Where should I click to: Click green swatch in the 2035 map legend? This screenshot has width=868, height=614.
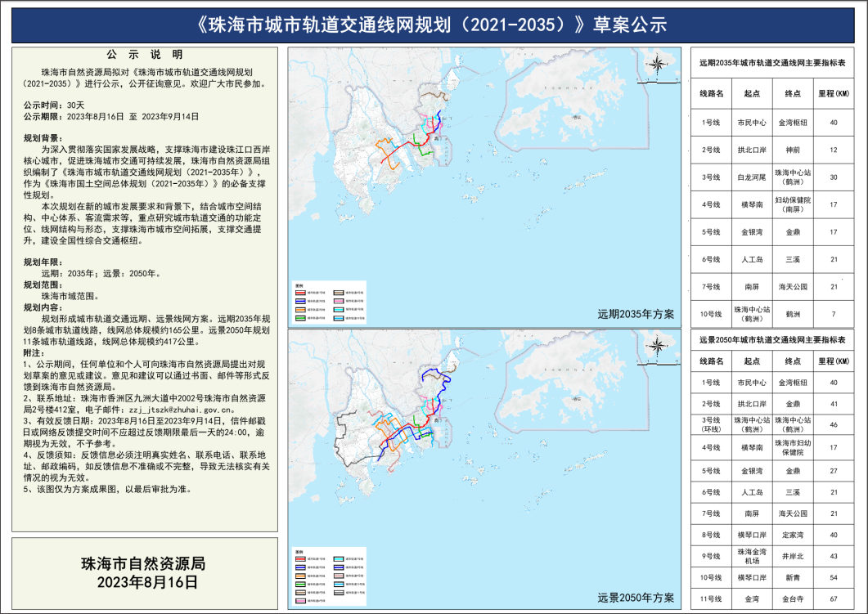click(300, 318)
